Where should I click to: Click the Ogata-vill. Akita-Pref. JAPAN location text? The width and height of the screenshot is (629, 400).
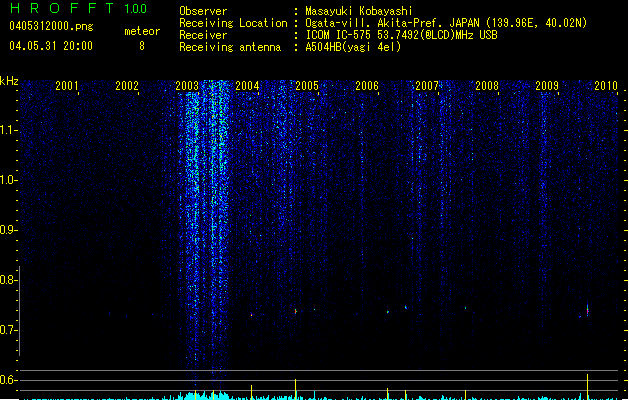pos(446,23)
